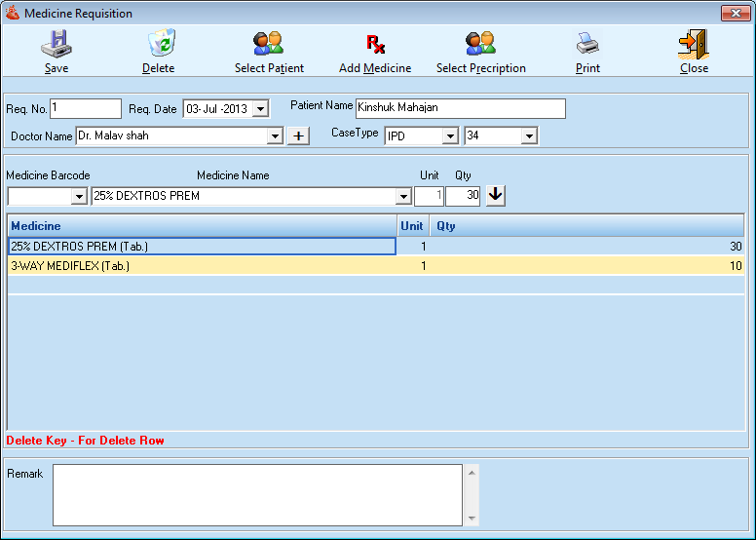Click the Save floppy disk icon
Screen dimensions: 756x540
pyautogui.click(x=57, y=45)
